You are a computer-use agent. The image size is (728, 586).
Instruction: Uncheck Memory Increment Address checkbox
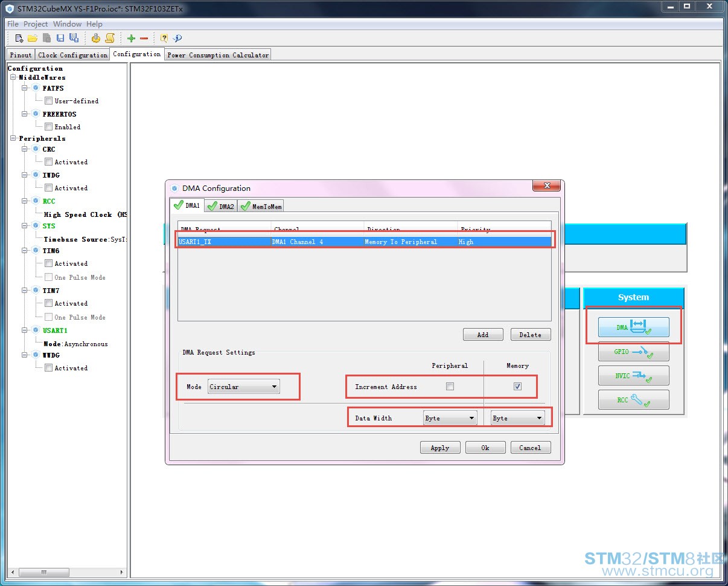coord(517,387)
